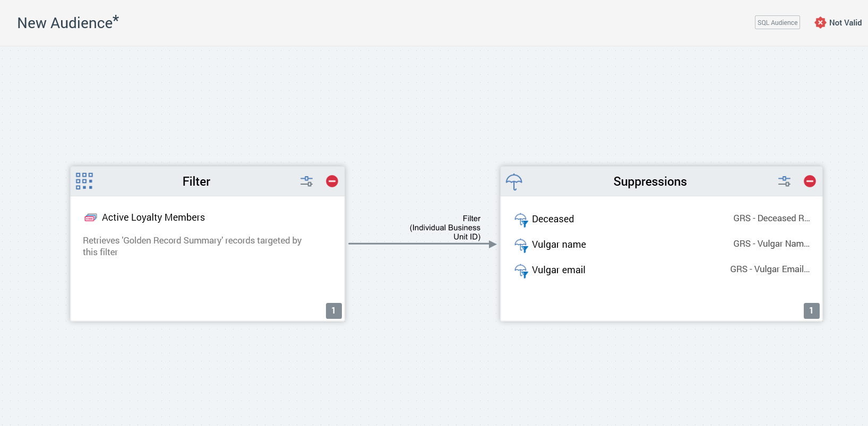Click the Vulgar name suppression icon

pyautogui.click(x=521, y=245)
